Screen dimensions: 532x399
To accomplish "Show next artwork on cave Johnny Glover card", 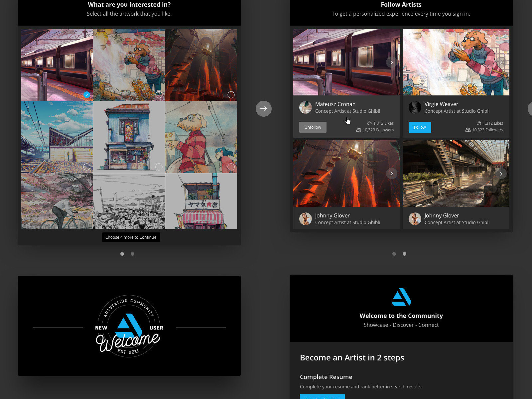I will point(392,174).
